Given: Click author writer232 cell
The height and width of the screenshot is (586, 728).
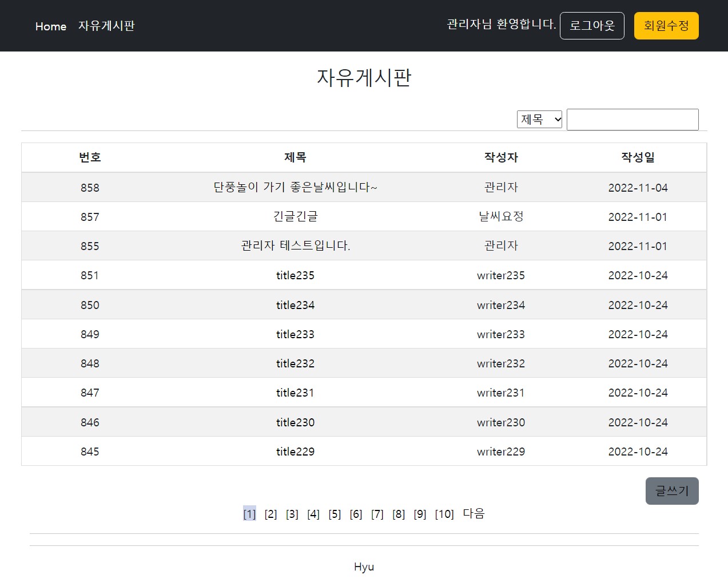Looking at the screenshot, I should [x=501, y=363].
